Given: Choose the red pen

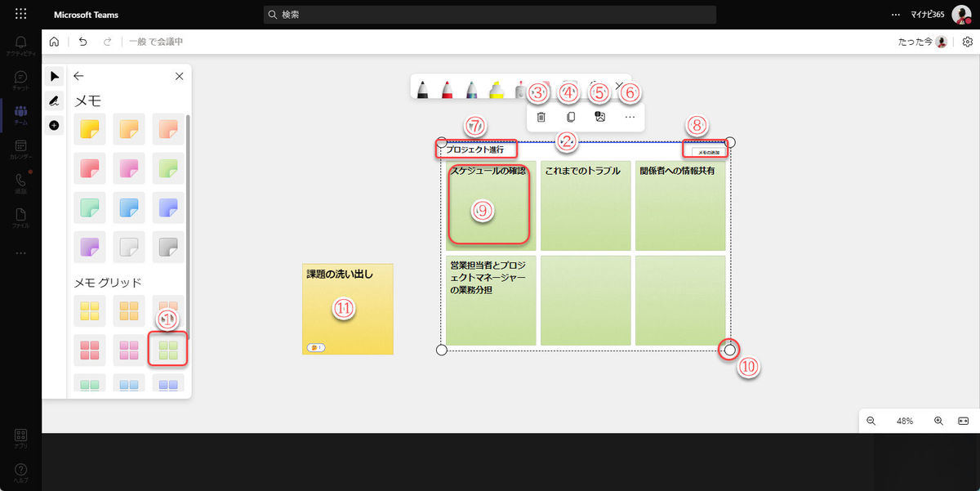Looking at the screenshot, I should (447, 88).
